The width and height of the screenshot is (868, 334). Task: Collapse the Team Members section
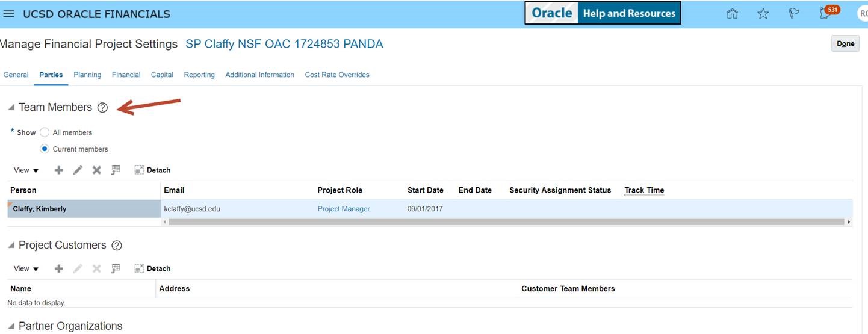[x=11, y=108]
